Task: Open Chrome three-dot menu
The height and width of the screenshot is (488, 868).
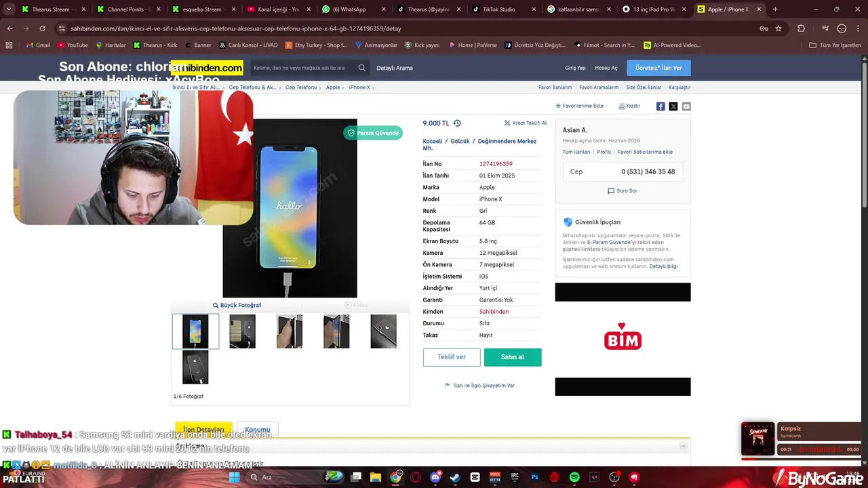Action: (x=859, y=28)
